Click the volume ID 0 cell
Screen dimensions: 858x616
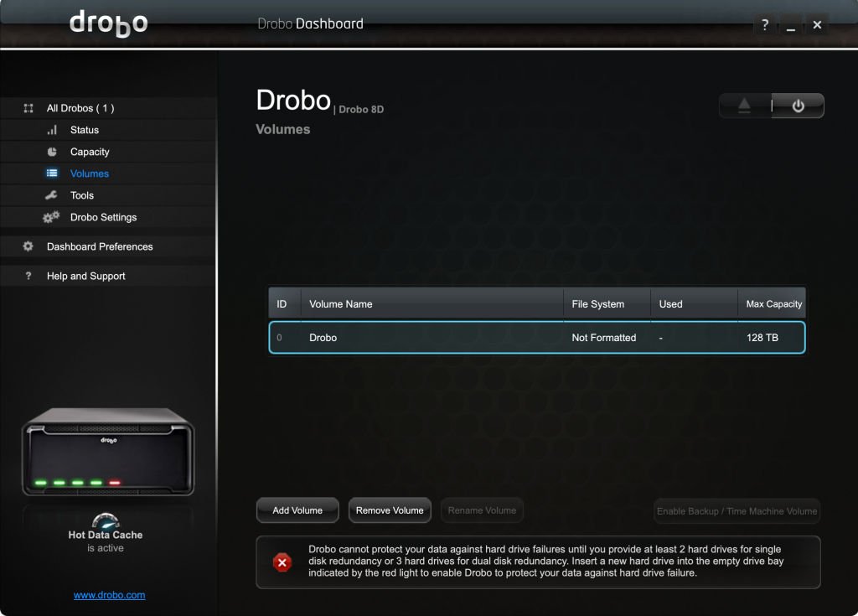[x=279, y=338]
